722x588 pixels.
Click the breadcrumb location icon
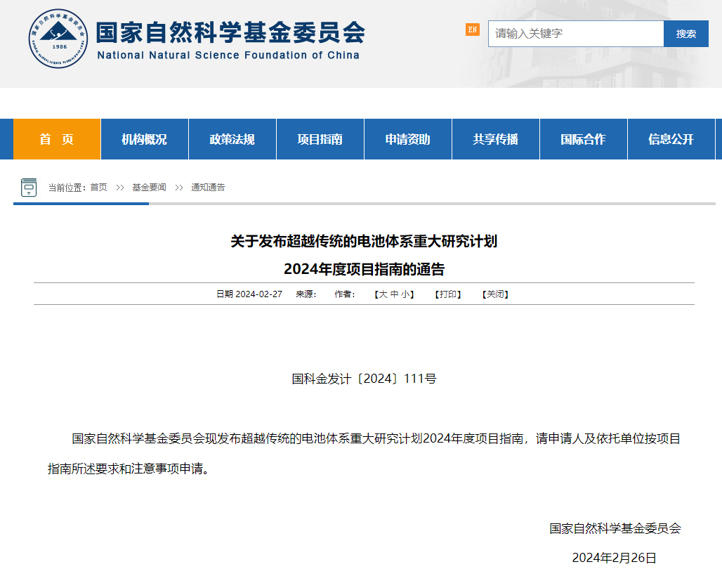[x=29, y=188]
